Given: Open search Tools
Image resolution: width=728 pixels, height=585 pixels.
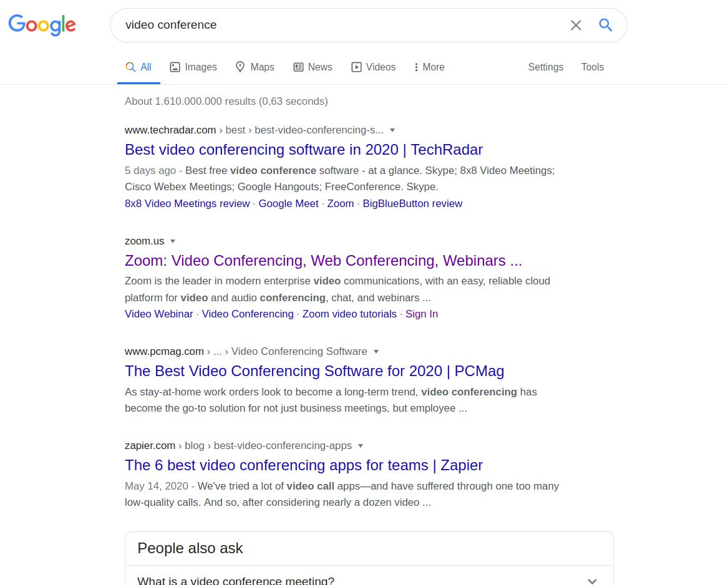Looking at the screenshot, I should (x=593, y=67).
